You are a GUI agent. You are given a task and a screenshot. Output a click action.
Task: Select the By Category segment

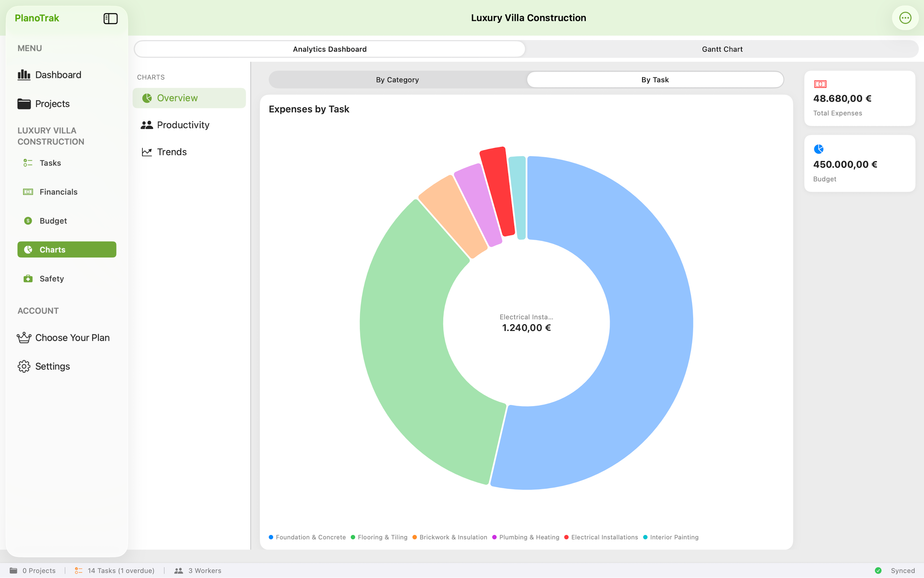[x=397, y=79]
